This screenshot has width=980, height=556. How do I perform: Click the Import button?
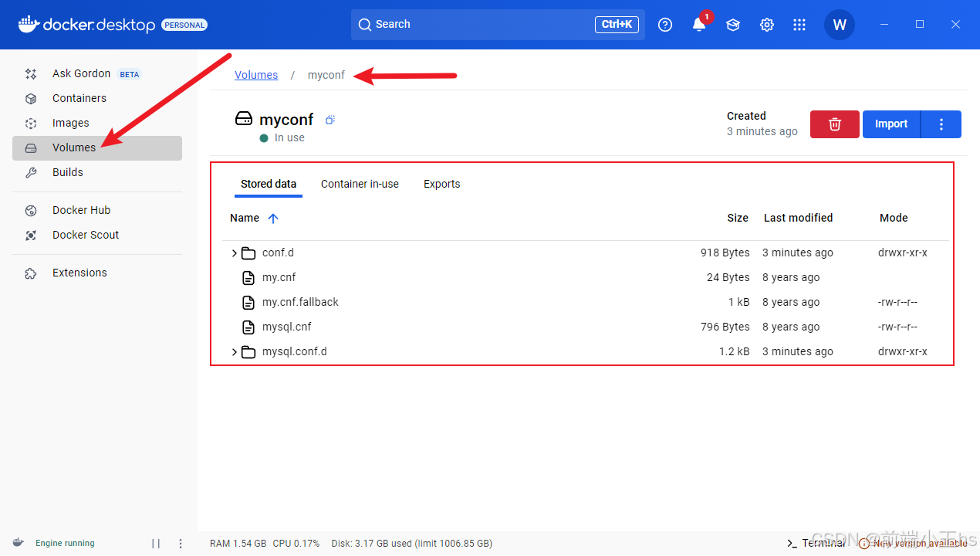click(891, 124)
